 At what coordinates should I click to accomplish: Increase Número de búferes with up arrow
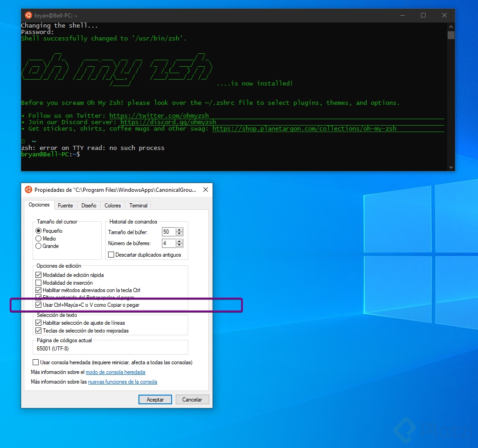tap(179, 241)
